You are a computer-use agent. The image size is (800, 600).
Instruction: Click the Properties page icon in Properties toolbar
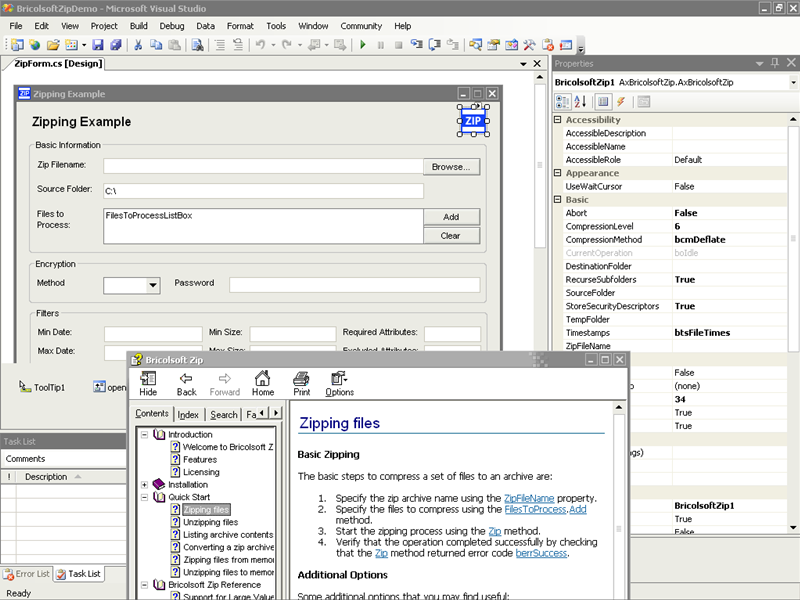(644, 102)
